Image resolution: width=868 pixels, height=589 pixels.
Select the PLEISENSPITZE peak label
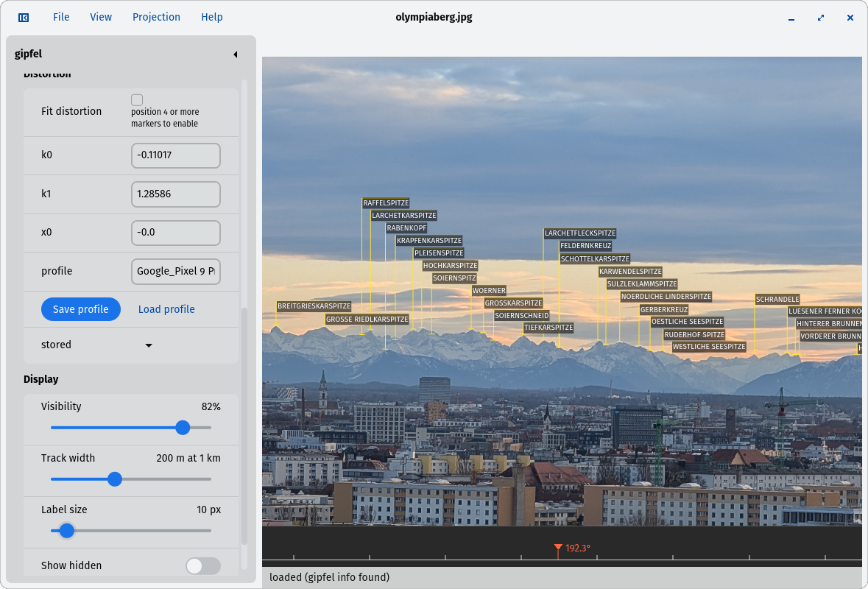(439, 253)
